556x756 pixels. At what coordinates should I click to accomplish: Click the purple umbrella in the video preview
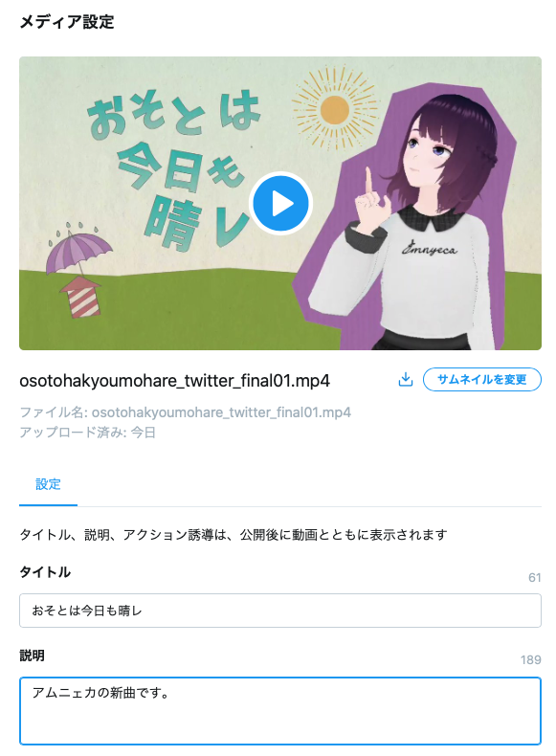pos(78,248)
